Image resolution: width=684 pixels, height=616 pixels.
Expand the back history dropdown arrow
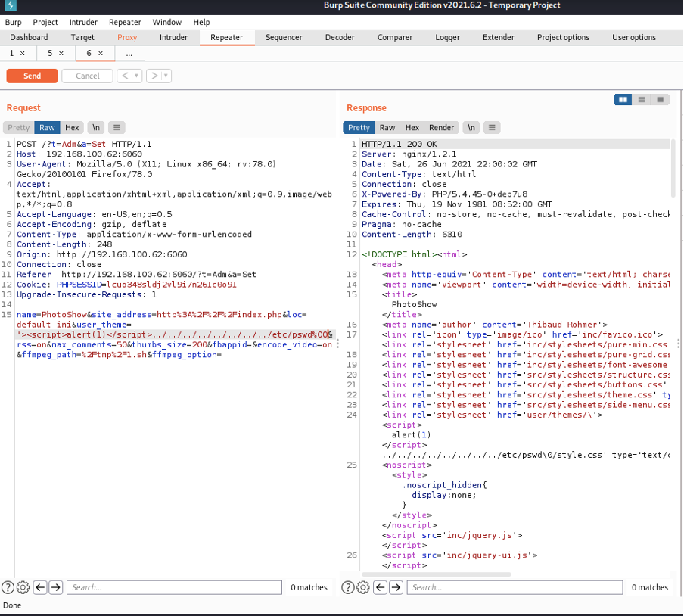[136, 76]
